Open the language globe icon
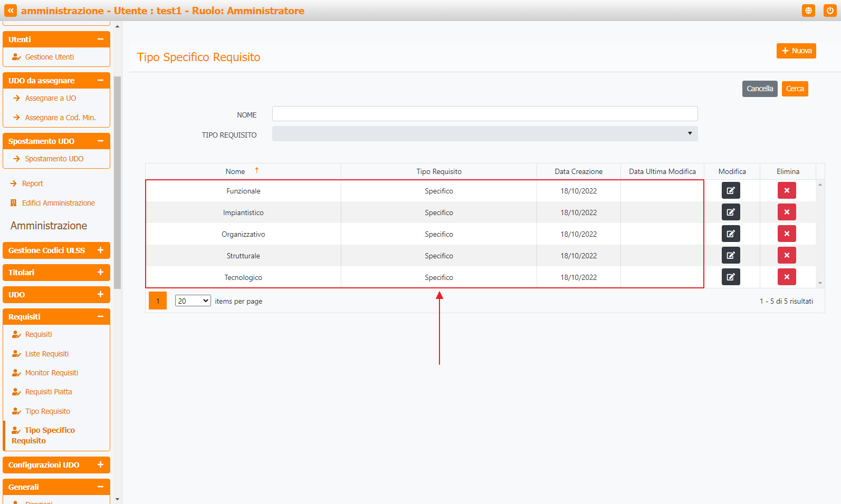841x504 pixels. 808,11
